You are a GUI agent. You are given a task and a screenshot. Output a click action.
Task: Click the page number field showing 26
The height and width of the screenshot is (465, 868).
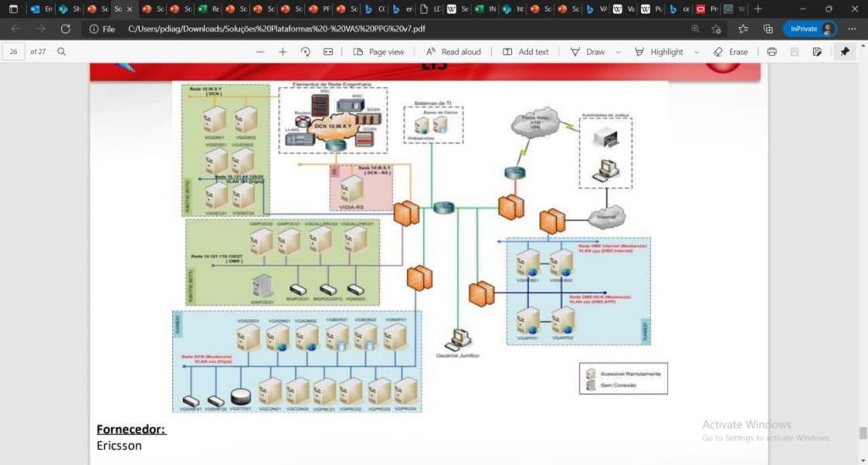[x=14, y=52]
